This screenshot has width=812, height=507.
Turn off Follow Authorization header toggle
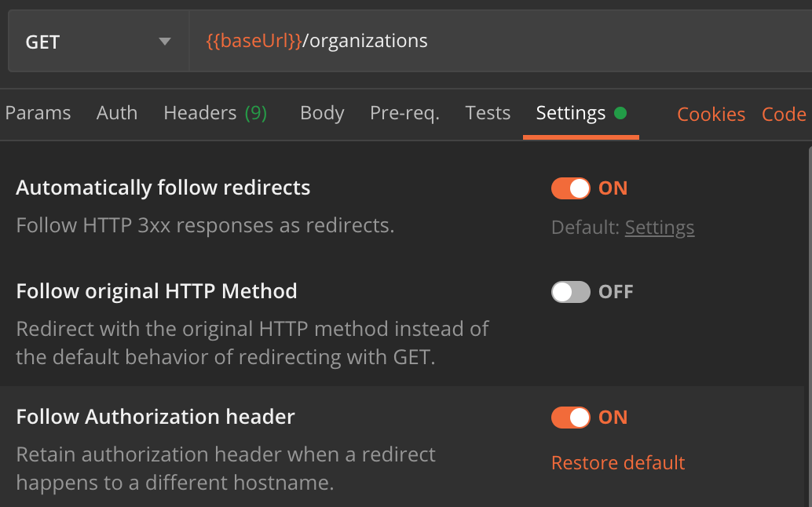[571, 418]
